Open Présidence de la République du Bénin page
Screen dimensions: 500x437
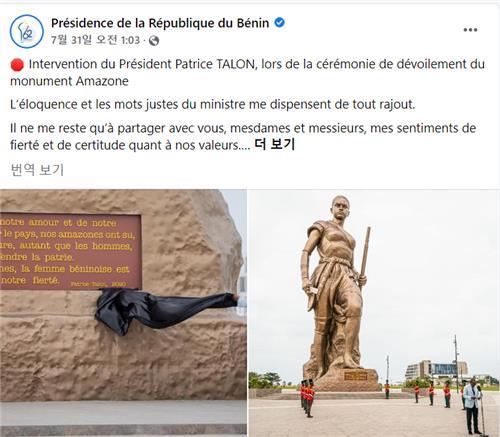(160, 23)
